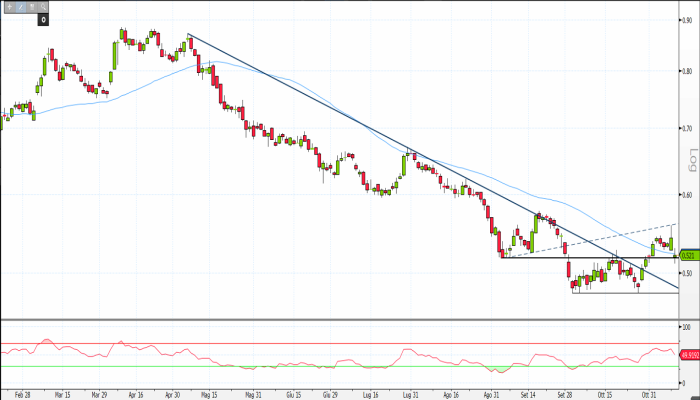Click the Ott 31 date on time axis

[649, 394]
